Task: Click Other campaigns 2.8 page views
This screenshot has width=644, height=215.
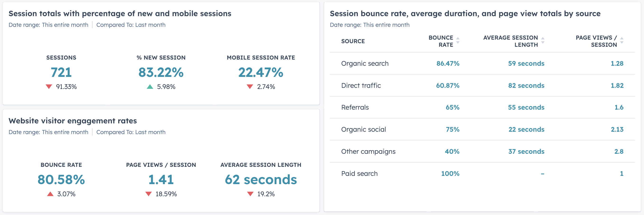Action: coord(619,151)
